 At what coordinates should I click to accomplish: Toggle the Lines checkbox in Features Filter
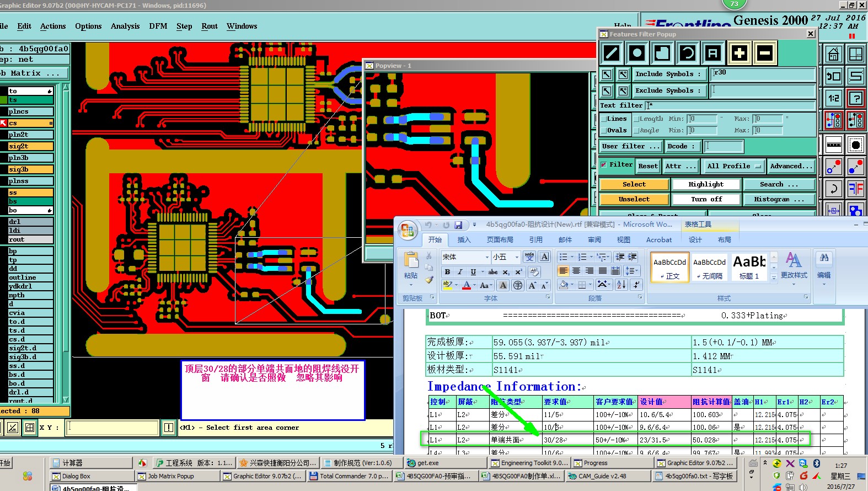[x=603, y=119]
